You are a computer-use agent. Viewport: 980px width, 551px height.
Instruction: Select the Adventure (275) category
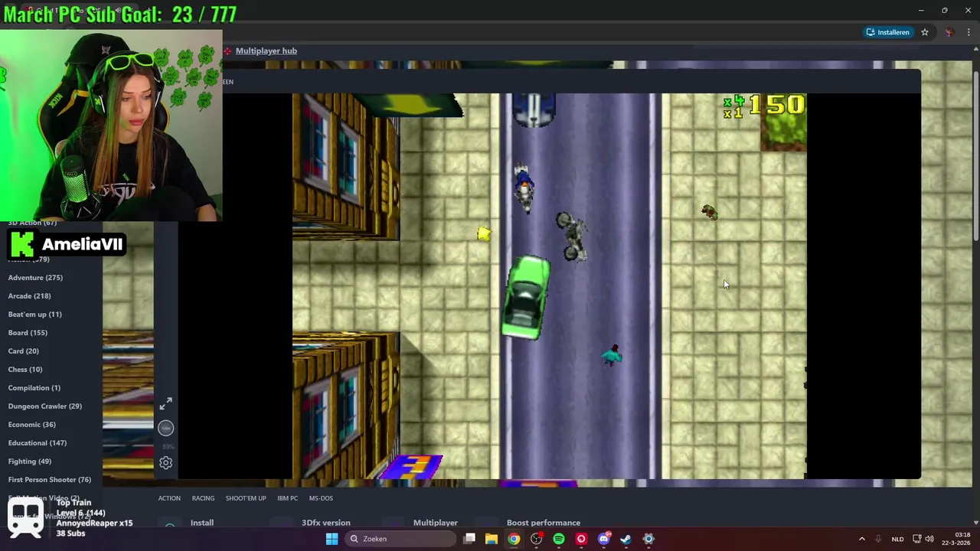[x=35, y=278]
